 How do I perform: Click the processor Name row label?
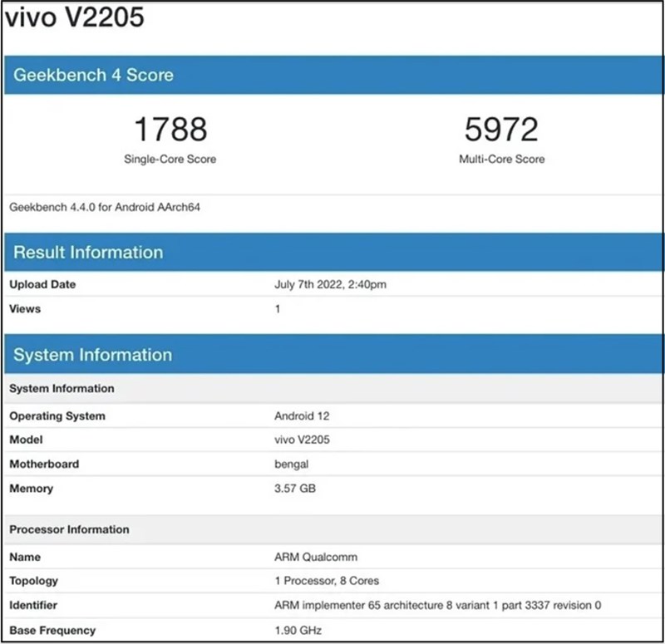(25, 557)
